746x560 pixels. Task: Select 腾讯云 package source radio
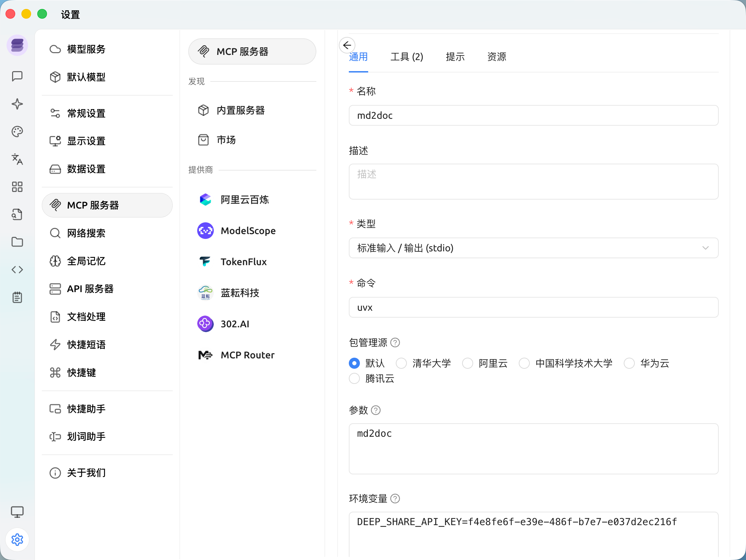click(354, 379)
